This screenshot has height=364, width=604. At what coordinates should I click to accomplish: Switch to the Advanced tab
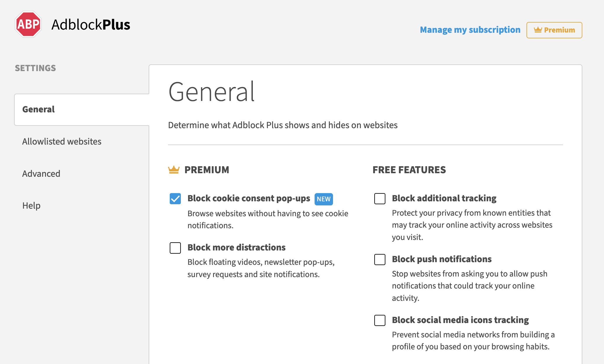41,174
